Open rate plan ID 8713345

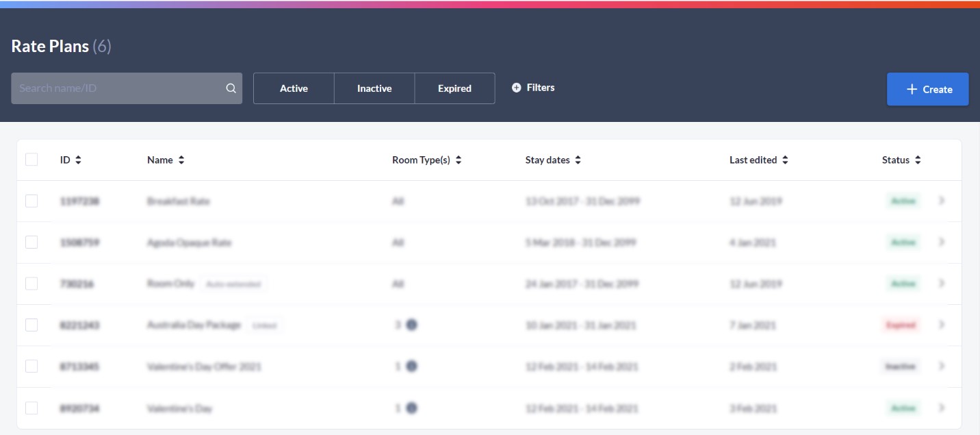[79, 366]
